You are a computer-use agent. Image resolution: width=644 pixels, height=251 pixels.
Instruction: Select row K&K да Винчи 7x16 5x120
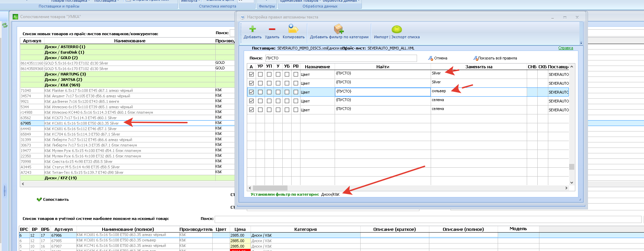(x=127, y=101)
